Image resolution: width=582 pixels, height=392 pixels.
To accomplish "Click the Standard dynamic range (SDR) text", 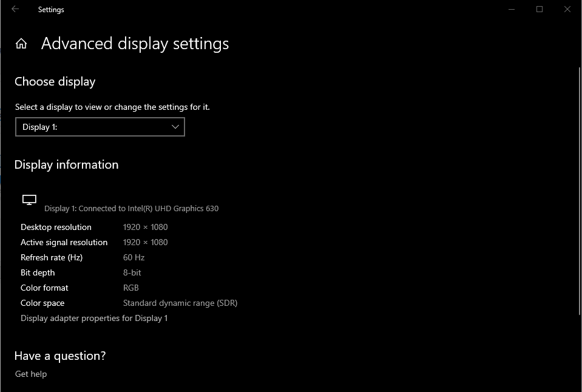I will 180,303.
